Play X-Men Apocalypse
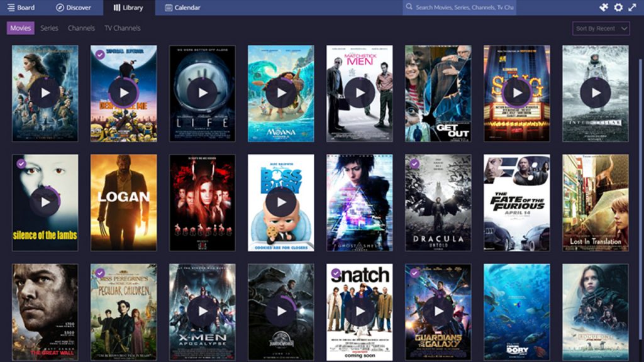Viewport: 644px width, 362px height. pyautogui.click(x=203, y=311)
